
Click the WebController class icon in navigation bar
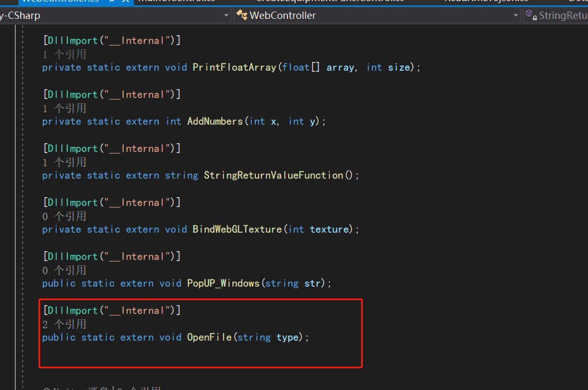click(x=242, y=15)
